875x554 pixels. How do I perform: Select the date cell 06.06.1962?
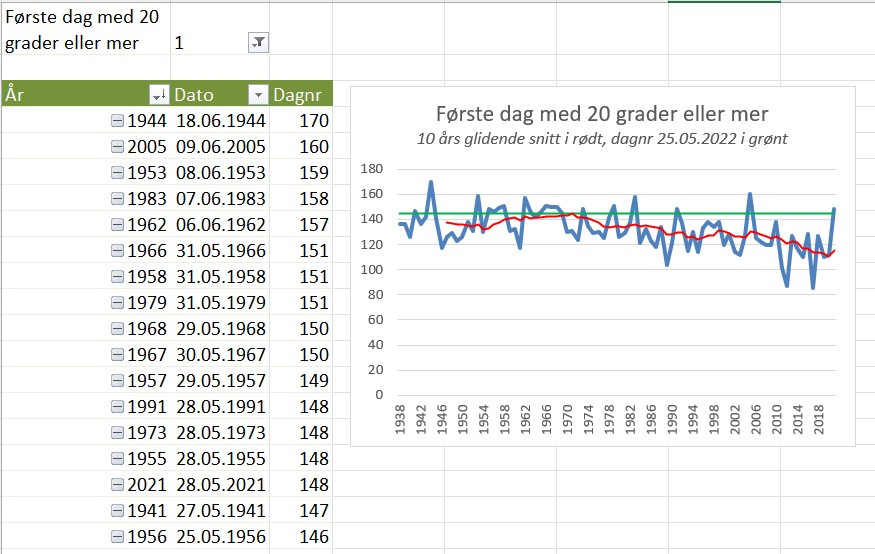(220, 224)
